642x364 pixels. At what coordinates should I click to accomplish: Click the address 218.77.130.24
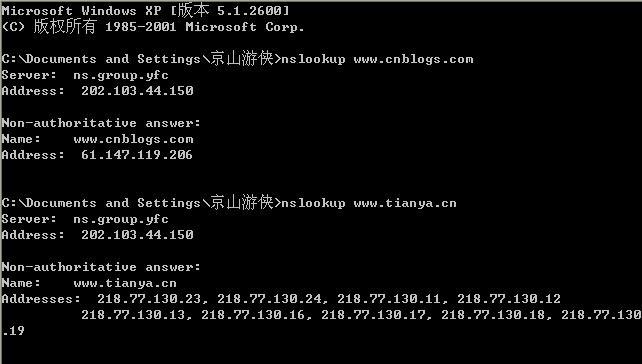click(x=269, y=299)
